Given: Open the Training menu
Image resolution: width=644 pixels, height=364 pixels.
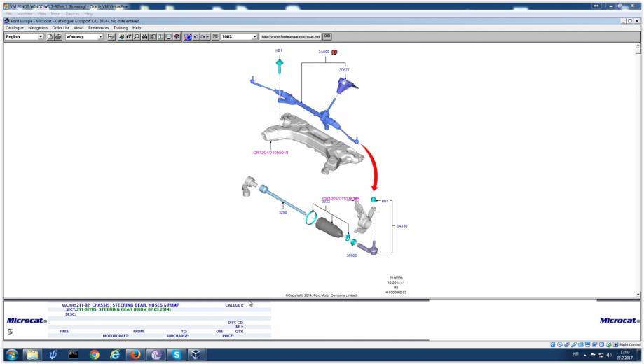Looking at the screenshot, I should tap(121, 28).
